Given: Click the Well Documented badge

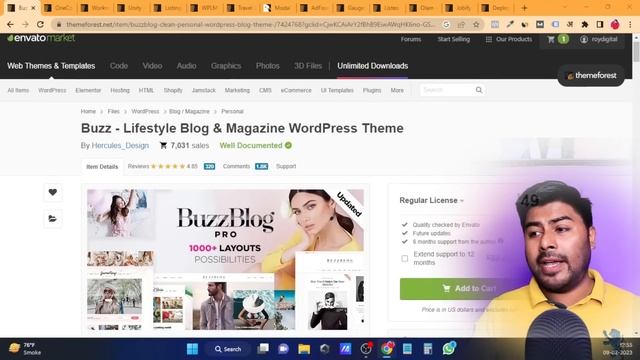Looking at the screenshot, I should coord(256,145).
